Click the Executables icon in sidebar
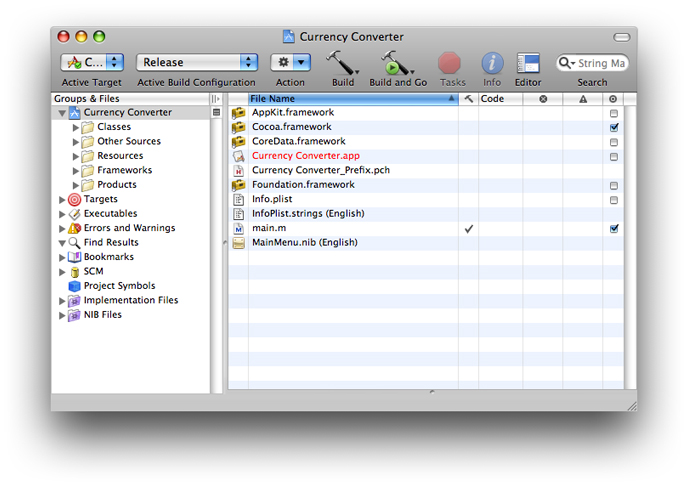 click(75, 214)
